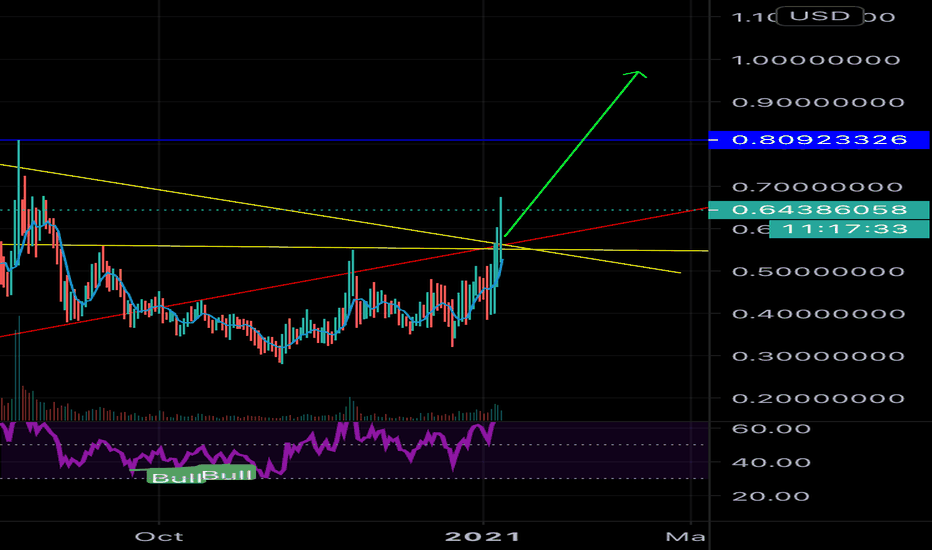
Task: Select the blue 0.80923326 price label
Action: [x=819, y=140]
